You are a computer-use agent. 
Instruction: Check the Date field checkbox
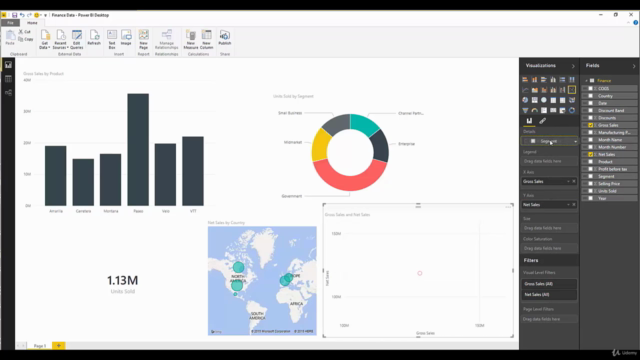click(x=590, y=103)
